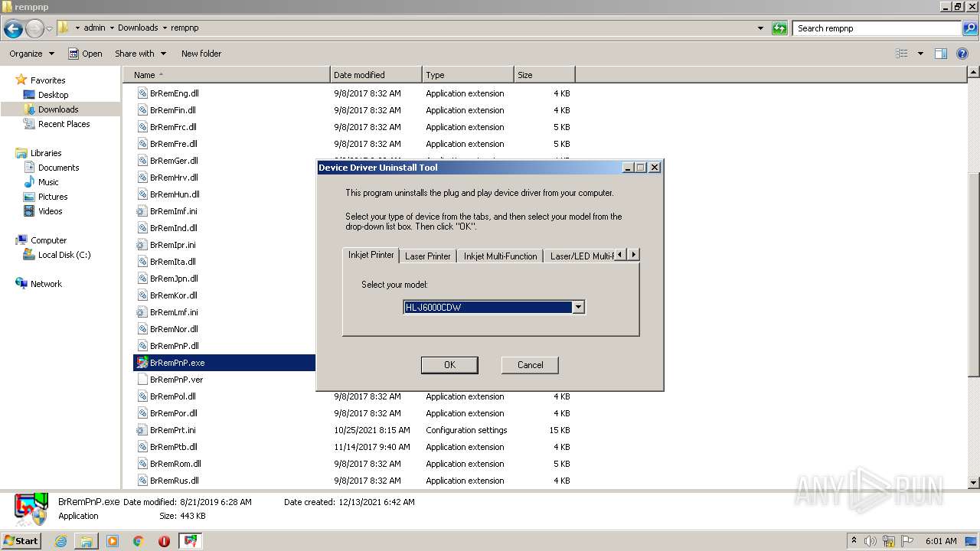Sort by the Name column header

(227, 75)
